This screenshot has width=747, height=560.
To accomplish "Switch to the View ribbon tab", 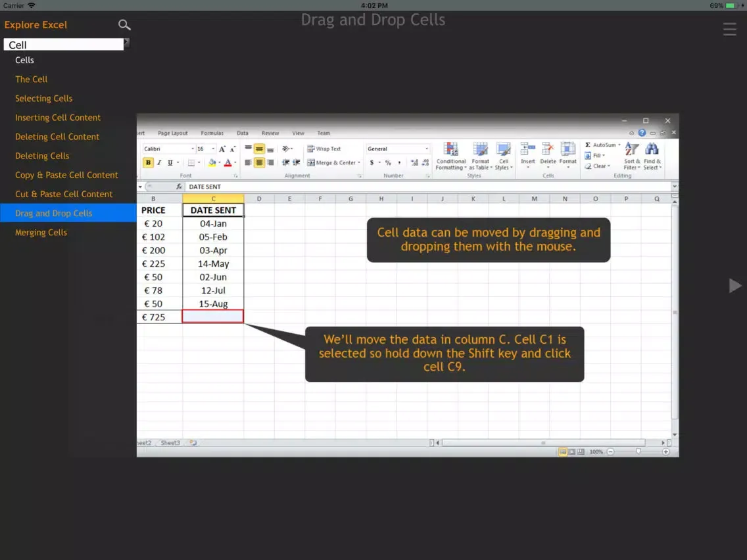I will click(x=299, y=133).
